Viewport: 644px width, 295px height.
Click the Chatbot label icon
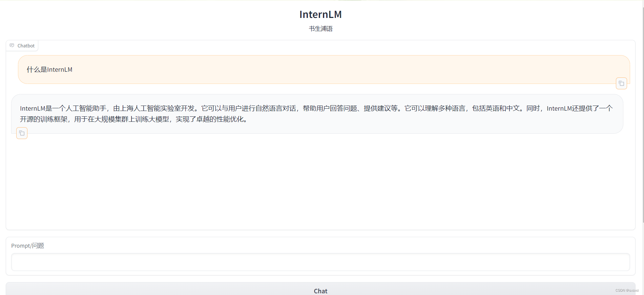pyautogui.click(x=12, y=45)
